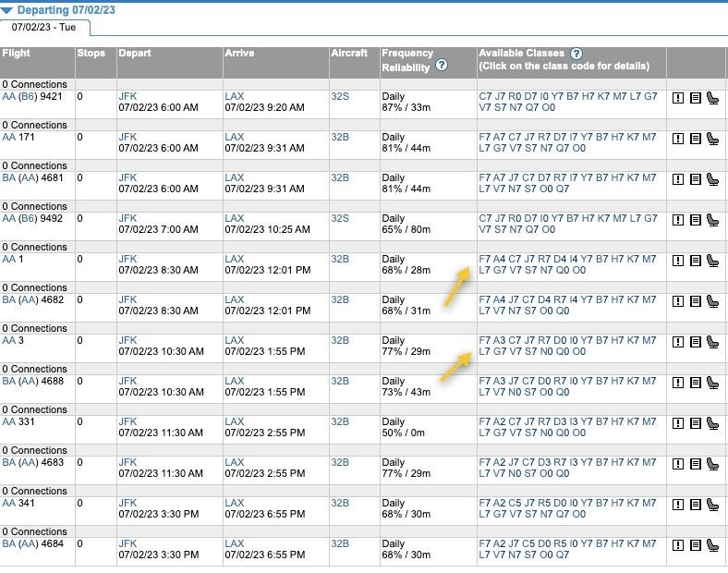The image size is (728, 573).
Task: Open alert notice icon for AA (B6) 9421
Action: click(678, 98)
